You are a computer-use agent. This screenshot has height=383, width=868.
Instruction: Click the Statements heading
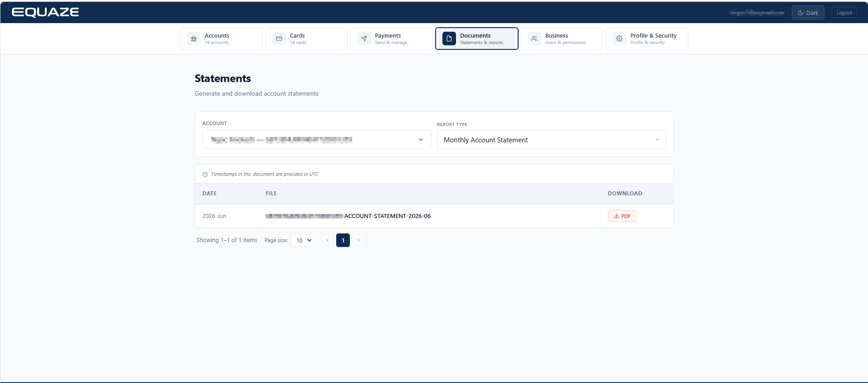point(223,78)
